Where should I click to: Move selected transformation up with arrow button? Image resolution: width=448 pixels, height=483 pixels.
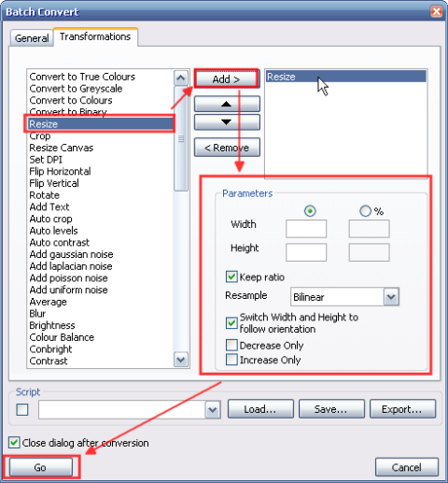(x=227, y=104)
